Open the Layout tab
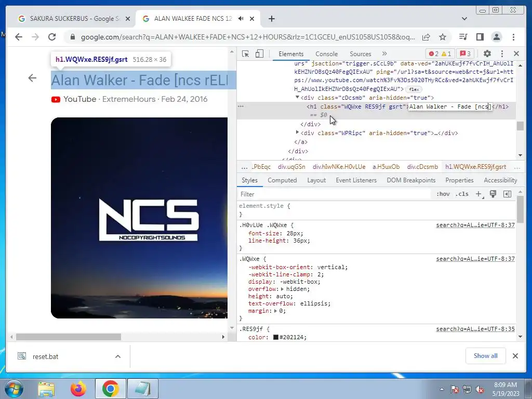This screenshot has width=532, height=399. click(316, 180)
